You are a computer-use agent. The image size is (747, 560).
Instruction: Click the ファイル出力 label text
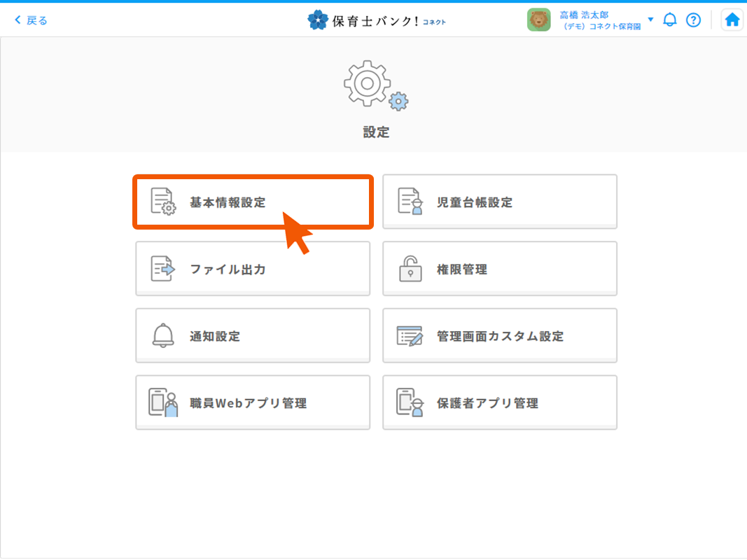click(x=228, y=269)
